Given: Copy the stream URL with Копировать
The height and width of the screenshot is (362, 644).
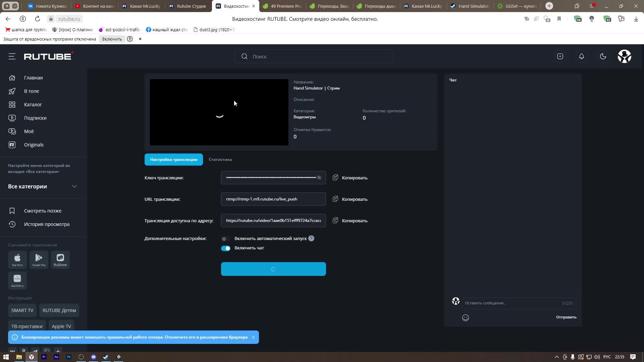Looking at the screenshot, I should click(x=350, y=199).
